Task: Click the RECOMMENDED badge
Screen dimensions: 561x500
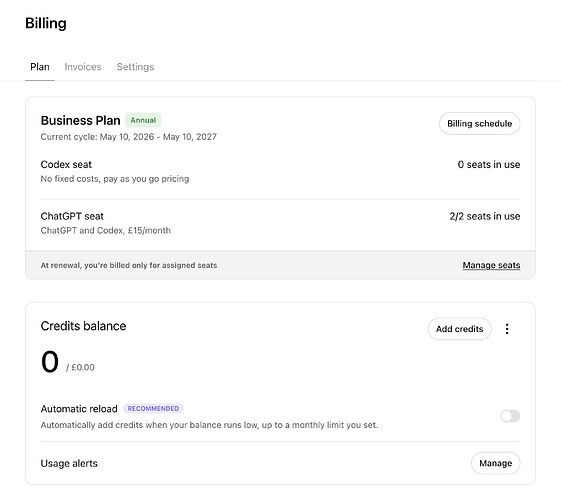Action: pyautogui.click(x=153, y=408)
